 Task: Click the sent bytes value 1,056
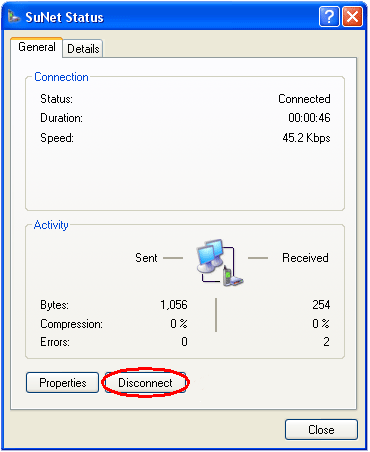pyautogui.click(x=174, y=305)
